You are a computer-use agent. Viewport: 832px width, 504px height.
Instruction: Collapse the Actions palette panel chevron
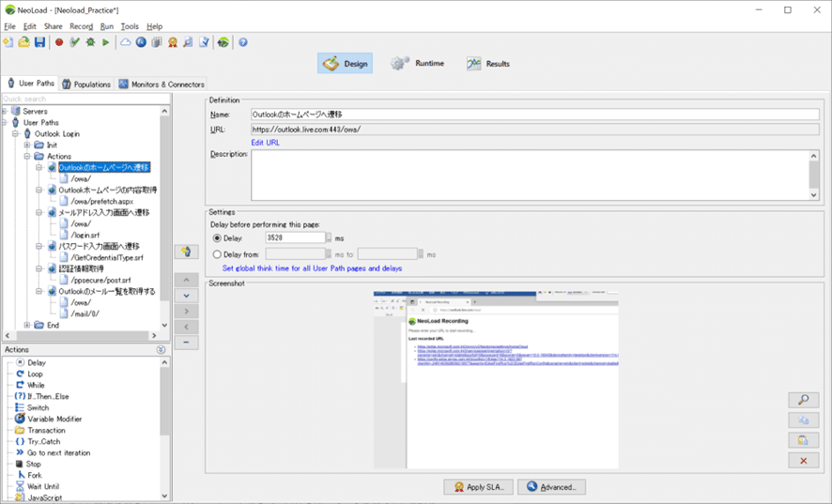161,350
